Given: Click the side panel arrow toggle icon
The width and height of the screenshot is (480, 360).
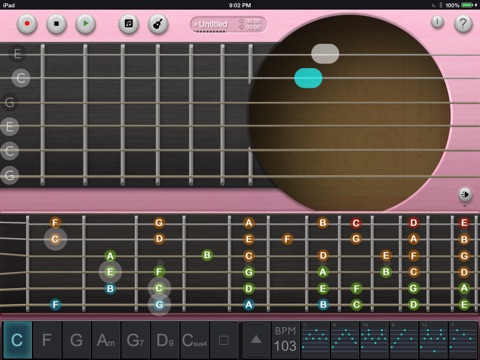Looking at the screenshot, I should pyautogui.click(x=465, y=194).
